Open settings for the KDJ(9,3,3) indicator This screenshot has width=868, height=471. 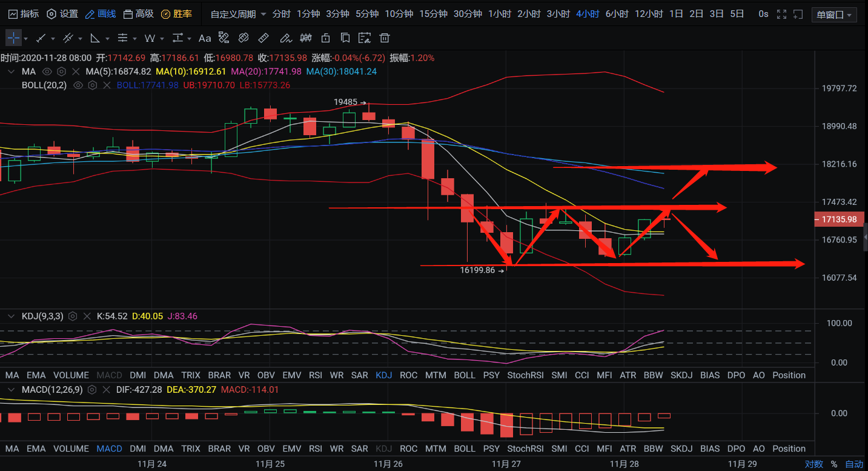click(73, 316)
